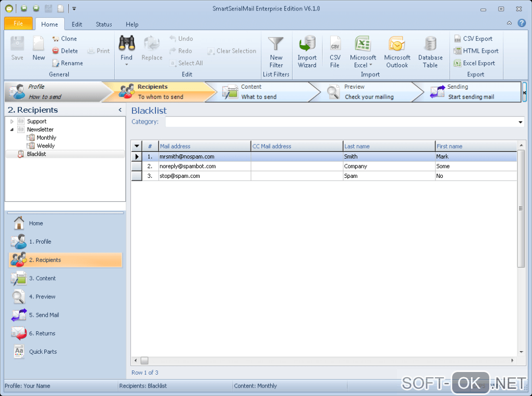Viewport: 532px width, 396px height.
Task: Open Quick Access Toolbar customize dropdown
Action: [x=74, y=9]
